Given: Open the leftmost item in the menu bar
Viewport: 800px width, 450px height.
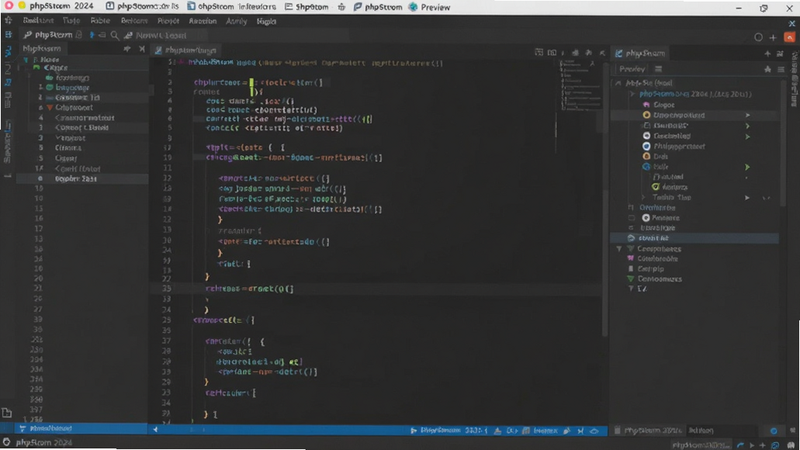Looking at the screenshot, I should point(38,21).
